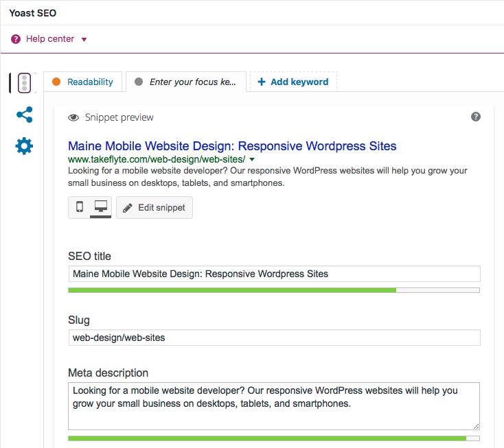The width and height of the screenshot is (504, 448).
Task: Open the advanced settings gear icon
Action: [24, 146]
